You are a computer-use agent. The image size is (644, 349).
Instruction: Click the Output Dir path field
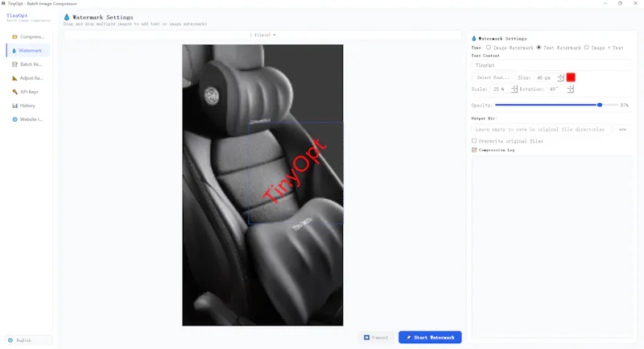[541, 129]
